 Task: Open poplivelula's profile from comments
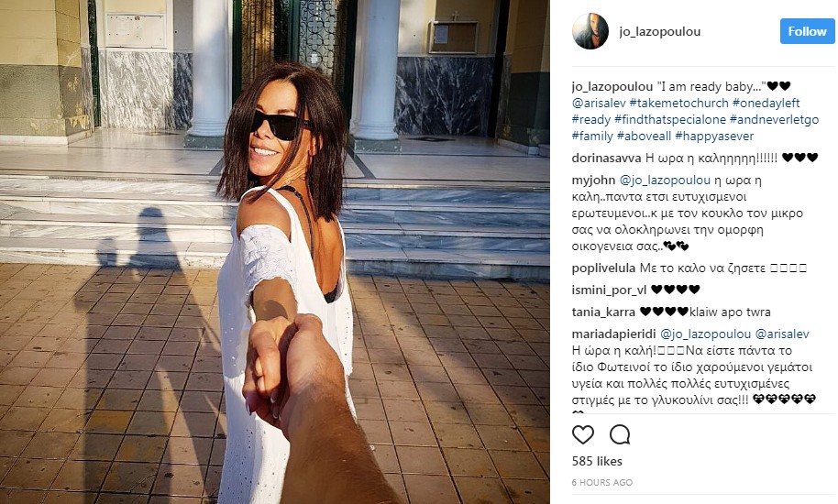pyautogui.click(x=603, y=268)
